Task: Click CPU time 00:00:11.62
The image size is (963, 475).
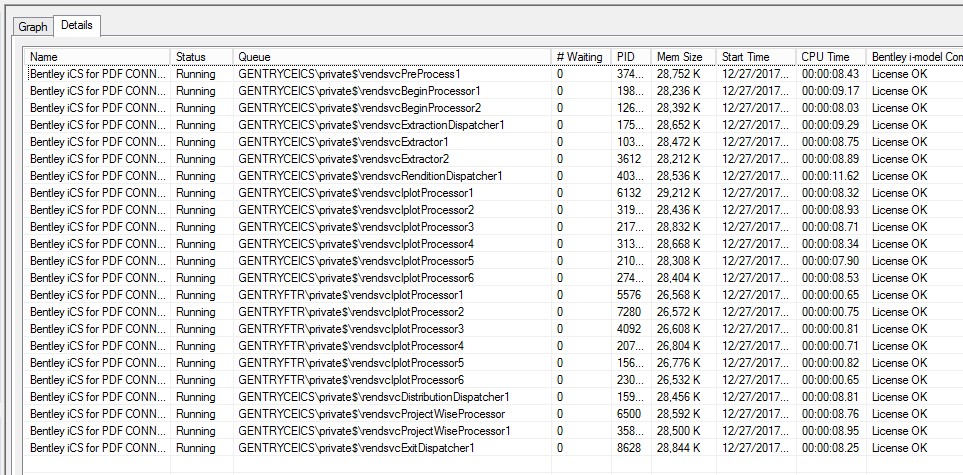Action: click(830, 176)
